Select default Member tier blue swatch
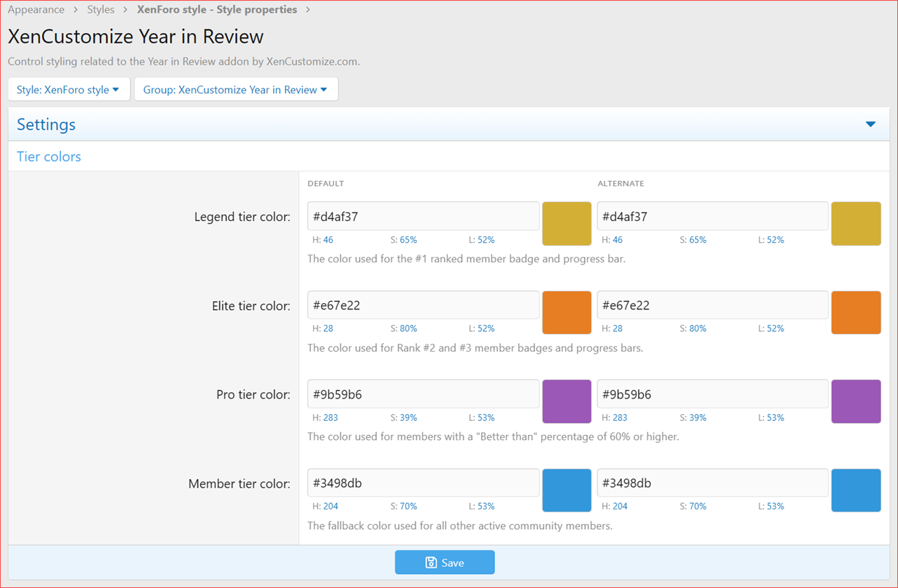This screenshot has height=588, width=898. click(567, 490)
